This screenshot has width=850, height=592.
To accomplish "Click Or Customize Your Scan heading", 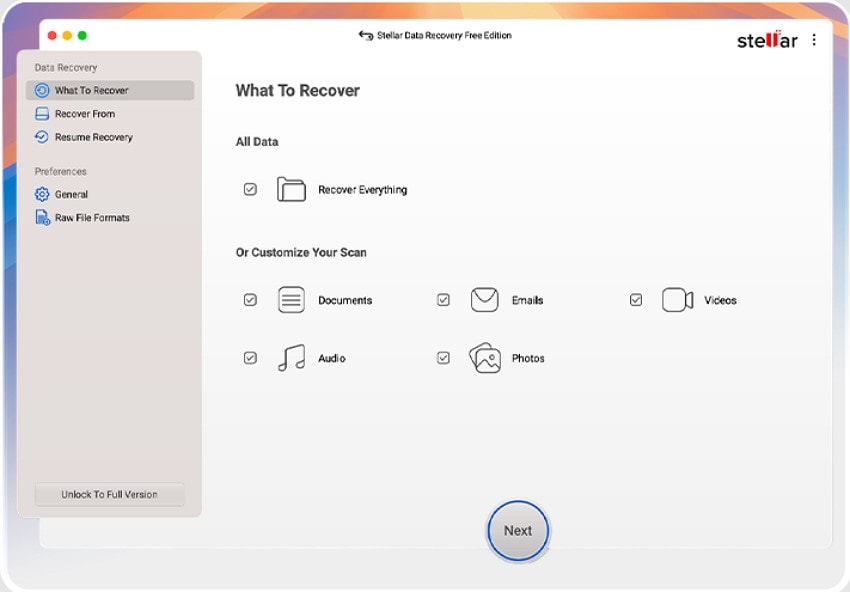I will (x=301, y=253).
